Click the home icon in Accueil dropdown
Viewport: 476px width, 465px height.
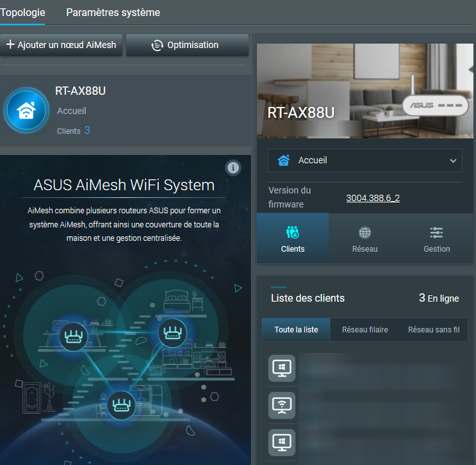[284, 160]
